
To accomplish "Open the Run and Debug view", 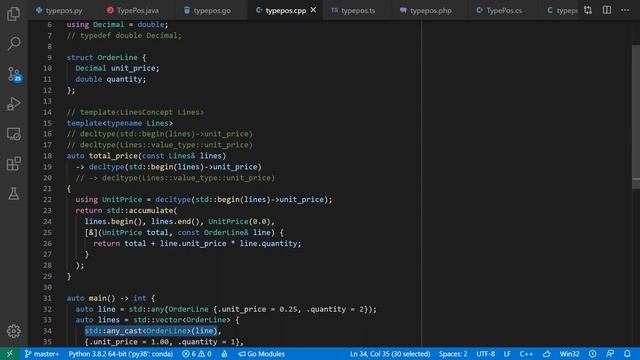I will [x=13, y=104].
